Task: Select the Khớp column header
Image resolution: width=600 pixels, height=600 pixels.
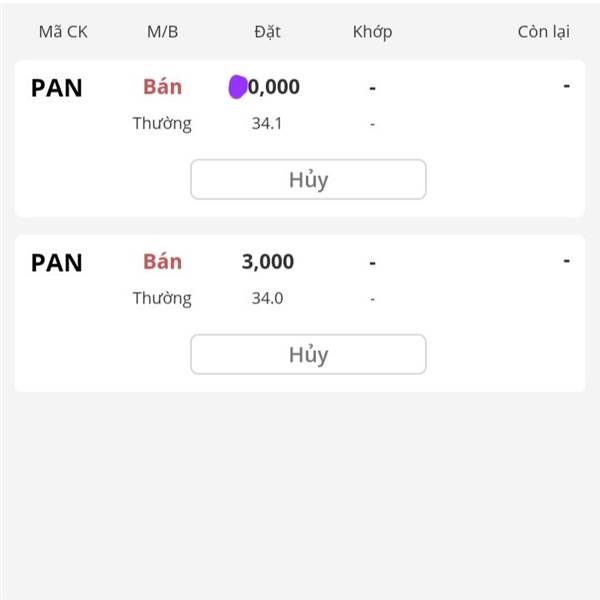Action: tap(372, 32)
